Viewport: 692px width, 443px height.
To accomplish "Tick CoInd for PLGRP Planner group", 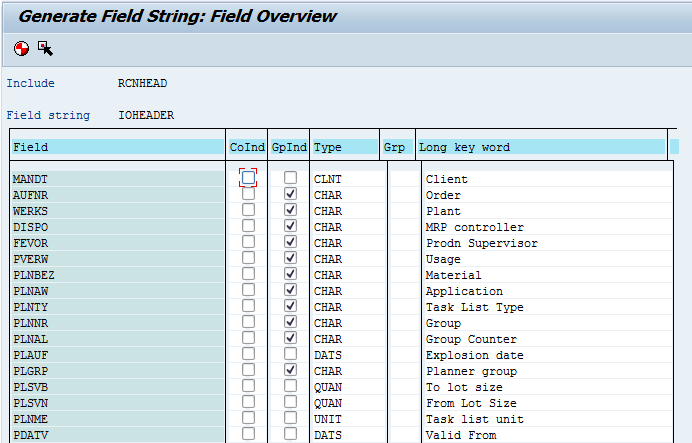I will [248, 370].
